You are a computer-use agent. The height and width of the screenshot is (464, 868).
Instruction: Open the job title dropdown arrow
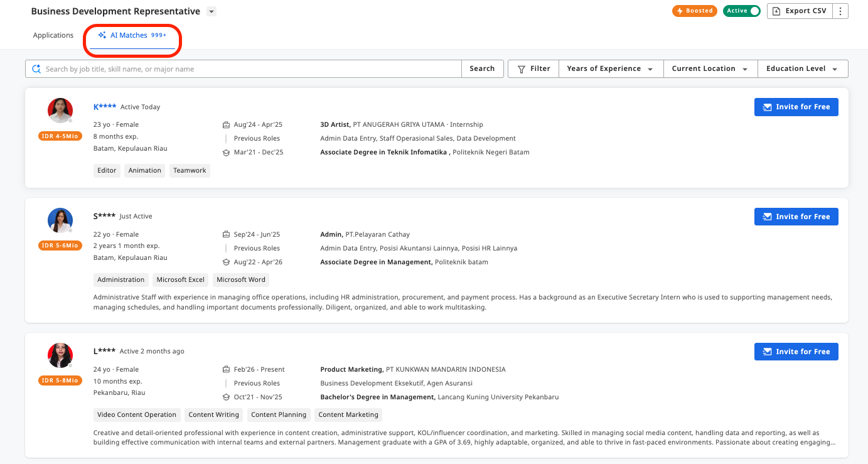212,11
